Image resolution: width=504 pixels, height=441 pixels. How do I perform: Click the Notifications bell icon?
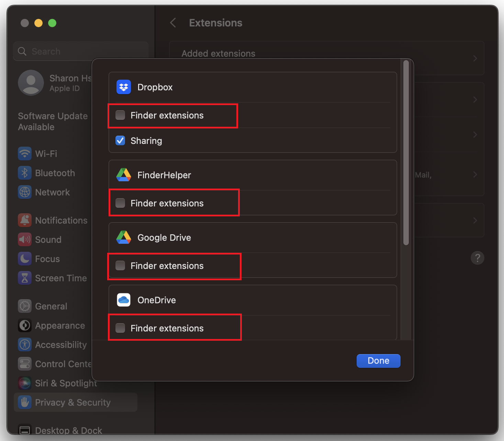25,220
